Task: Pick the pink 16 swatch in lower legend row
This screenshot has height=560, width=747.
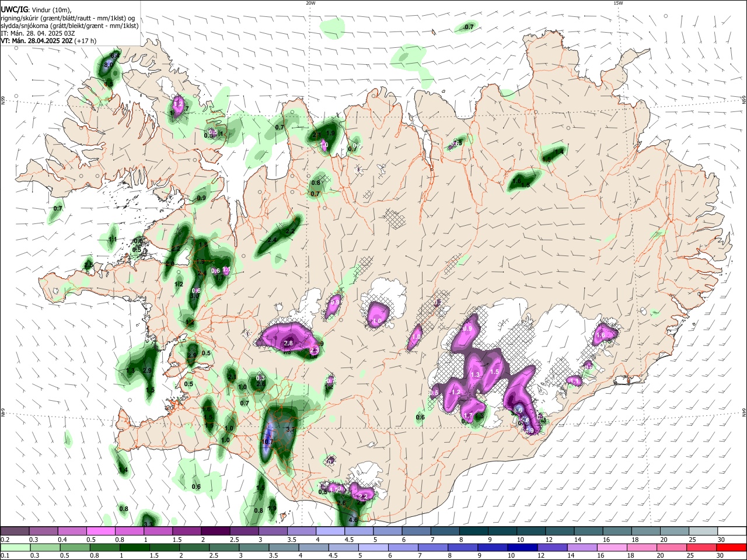Action: click(611, 547)
